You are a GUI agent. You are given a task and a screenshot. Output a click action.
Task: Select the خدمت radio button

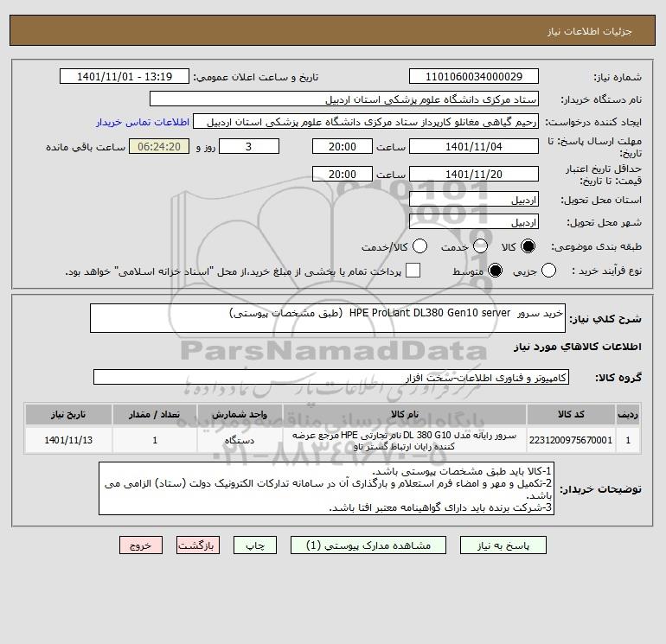[x=480, y=246]
